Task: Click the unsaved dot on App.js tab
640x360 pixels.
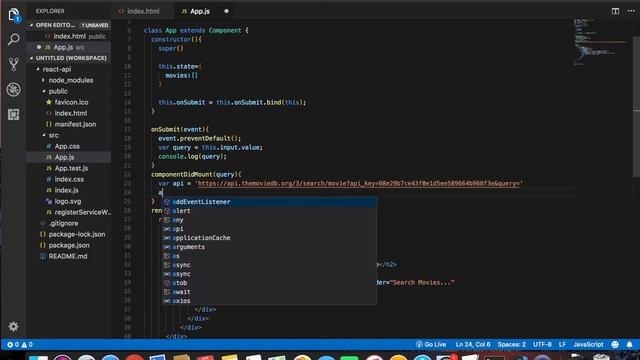Action: tap(226, 11)
